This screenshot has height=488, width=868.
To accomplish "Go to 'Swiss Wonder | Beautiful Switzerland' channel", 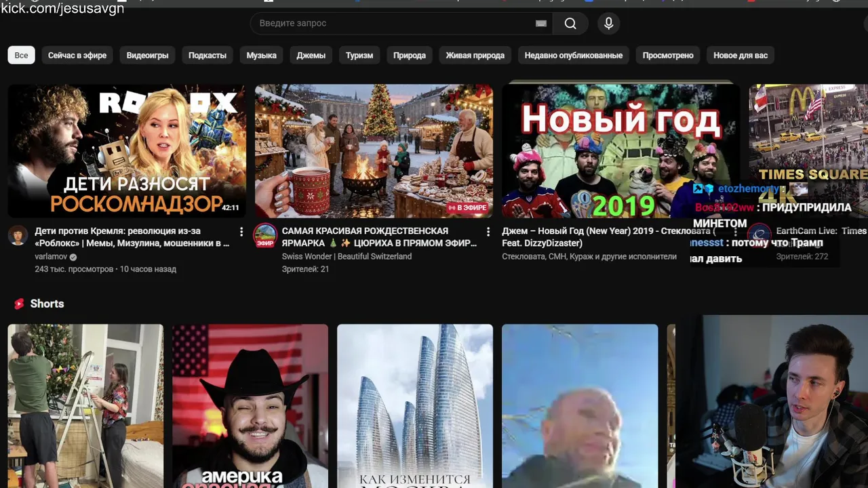I will pos(347,257).
